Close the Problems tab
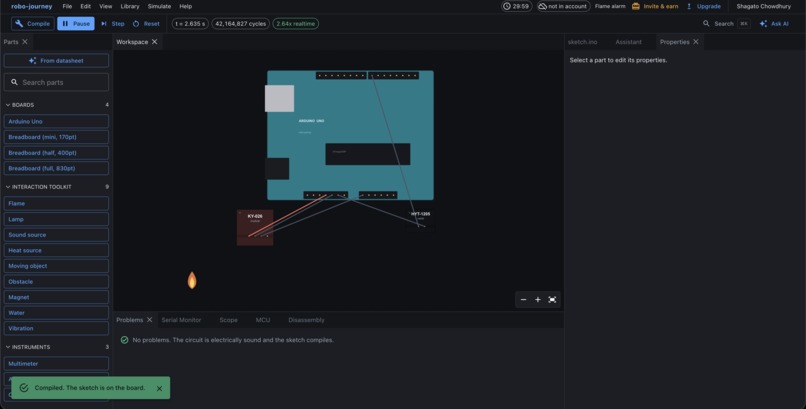The image size is (806, 409). point(150,320)
